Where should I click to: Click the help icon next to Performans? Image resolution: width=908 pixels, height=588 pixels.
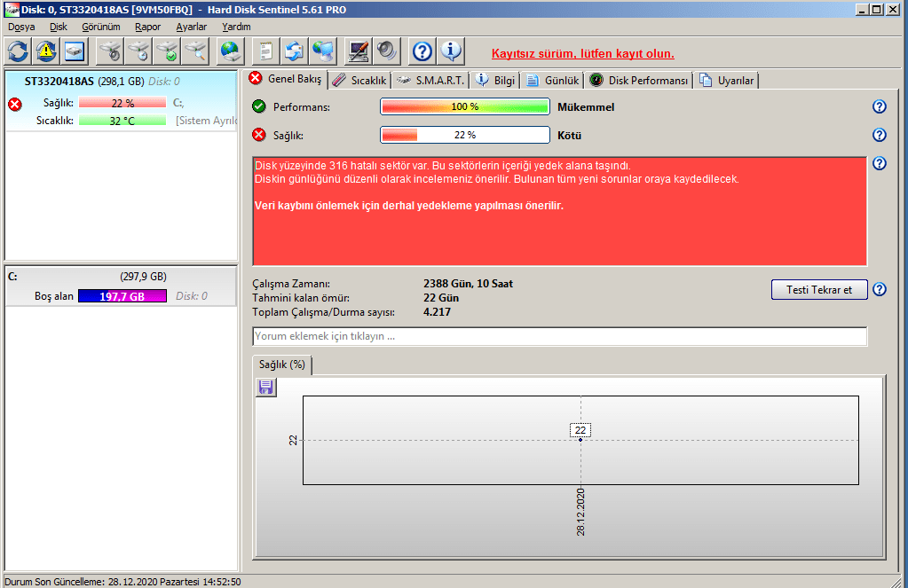point(879,106)
